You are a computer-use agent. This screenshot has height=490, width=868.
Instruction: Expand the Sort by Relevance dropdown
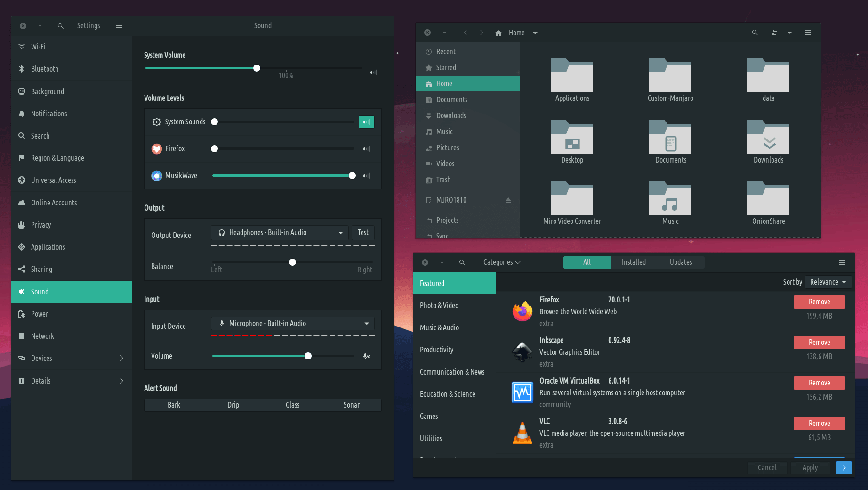[828, 282]
